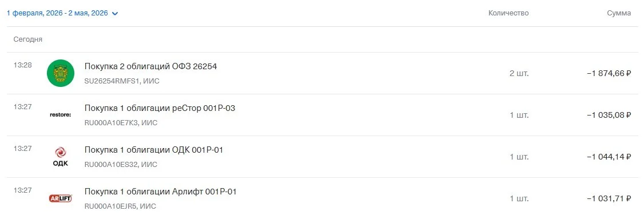
Task: Open Покупка 1 облигации ОДК 001Р-01 operation
Action: tap(322, 157)
